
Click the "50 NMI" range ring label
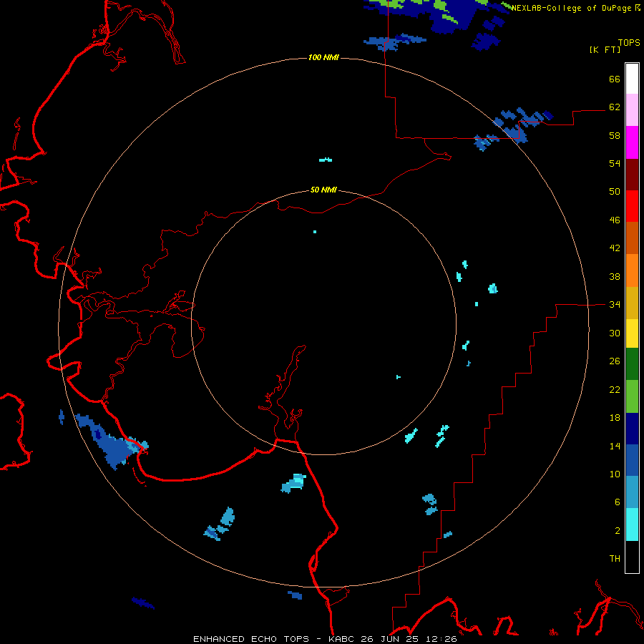tap(323, 190)
